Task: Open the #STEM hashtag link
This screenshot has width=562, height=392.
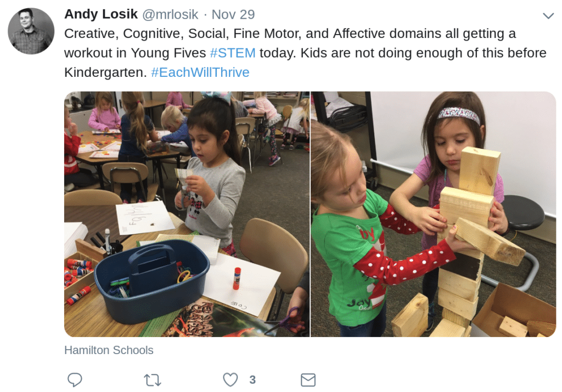Action: click(x=233, y=53)
